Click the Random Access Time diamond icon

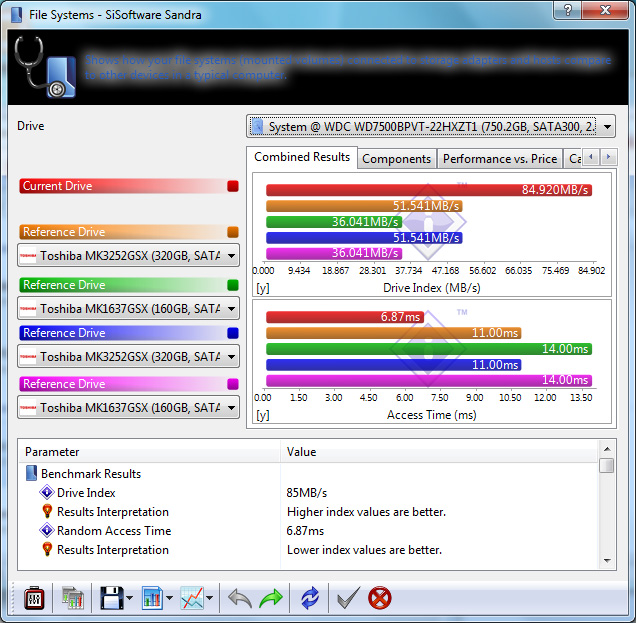[47, 530]
